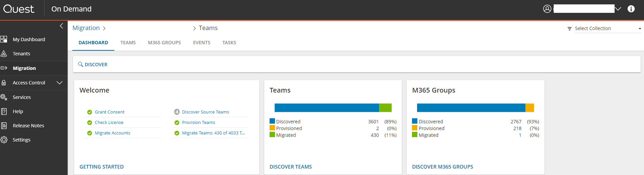
Task: Click the Settings gear icon
Action: (4, 140)
